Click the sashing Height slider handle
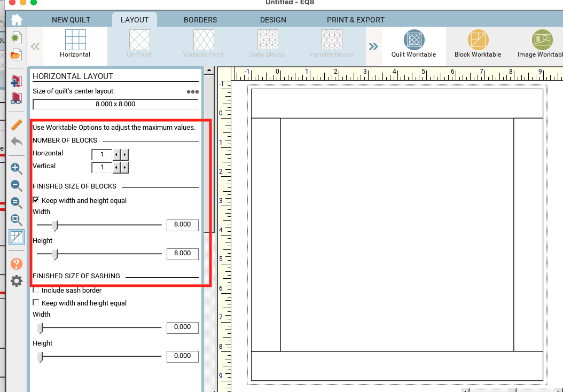The image size is (563, 392). (x=40, y=357)
